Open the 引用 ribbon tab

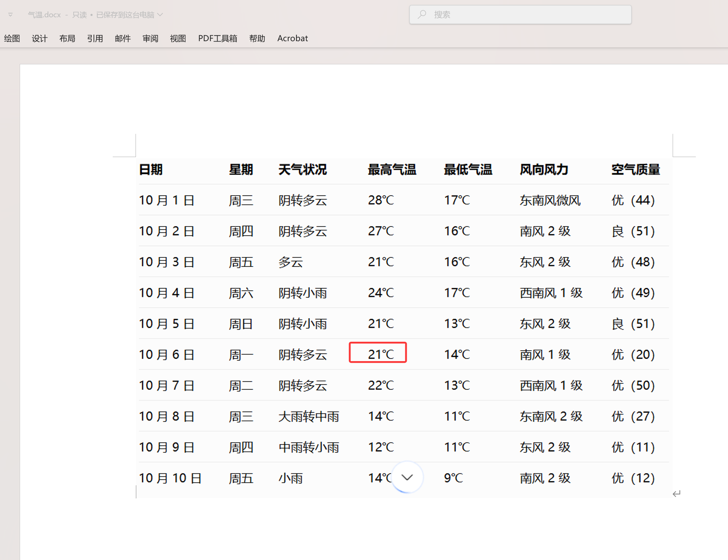click(x=95, y=38)
